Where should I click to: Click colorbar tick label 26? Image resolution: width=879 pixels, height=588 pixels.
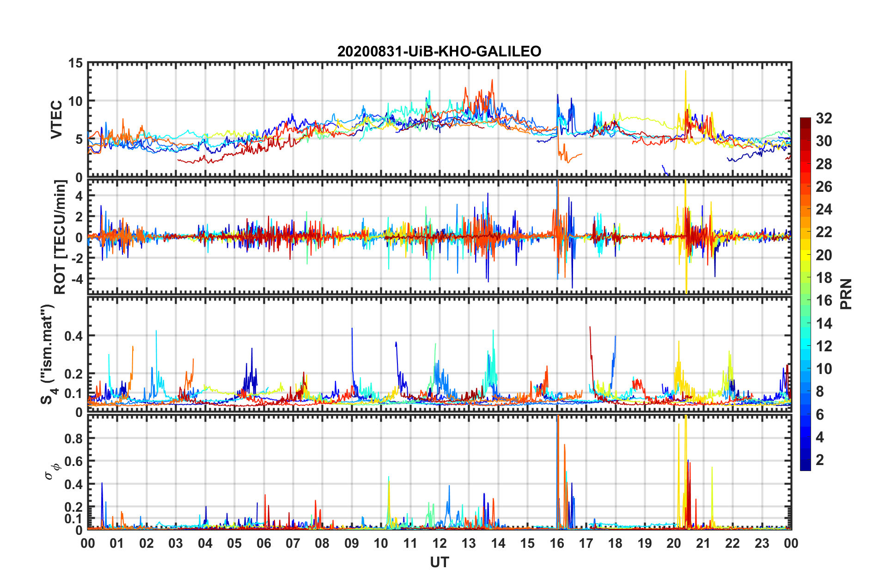tap(824, 187)
